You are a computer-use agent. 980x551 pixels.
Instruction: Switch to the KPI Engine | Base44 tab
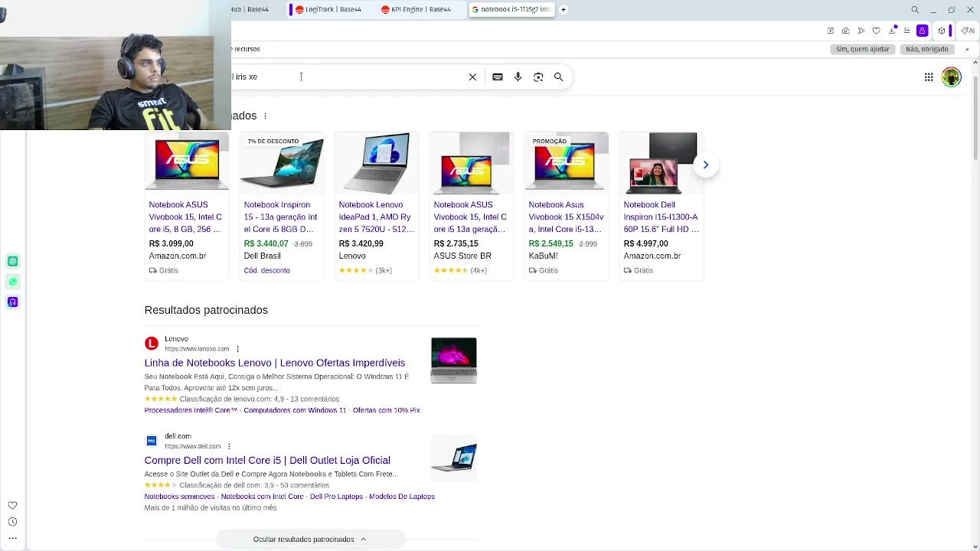[416, 9]
